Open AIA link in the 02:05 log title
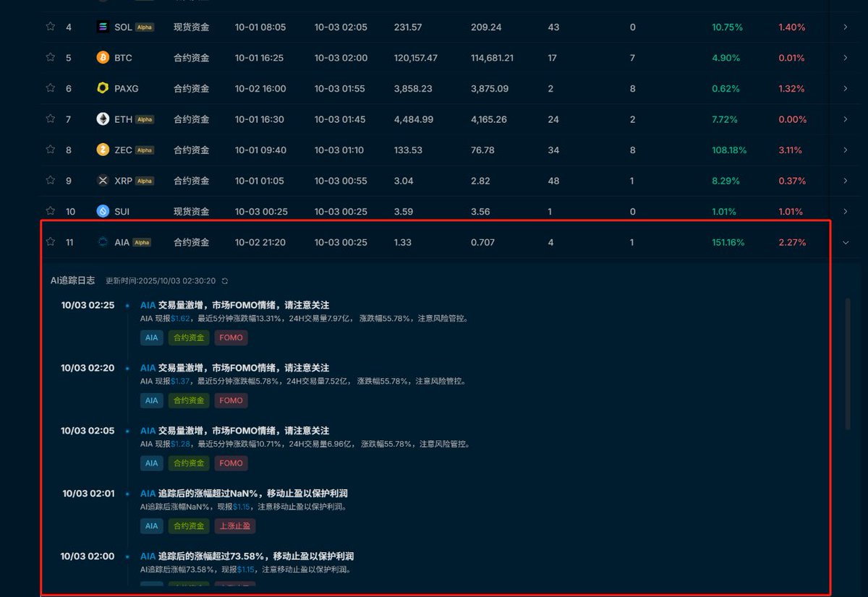The height and width of the screenshot is (597, 868). 148,431
